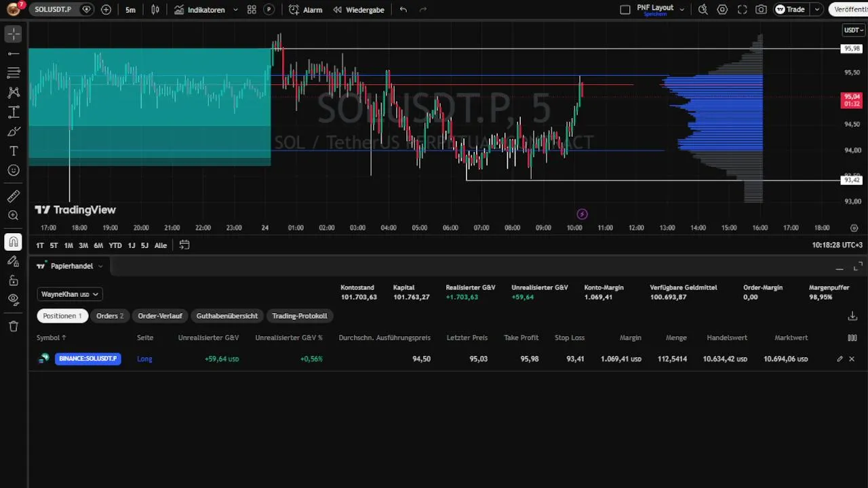Switch to the Positionen tab
868x488 pixels.
pyautogui.click(x=62, y=316)
